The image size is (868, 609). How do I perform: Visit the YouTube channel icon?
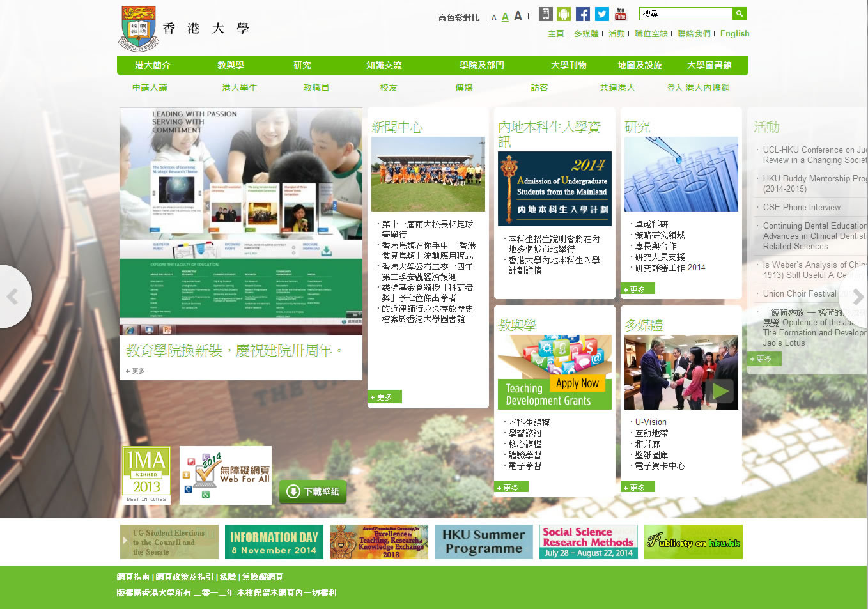point(621,14)
